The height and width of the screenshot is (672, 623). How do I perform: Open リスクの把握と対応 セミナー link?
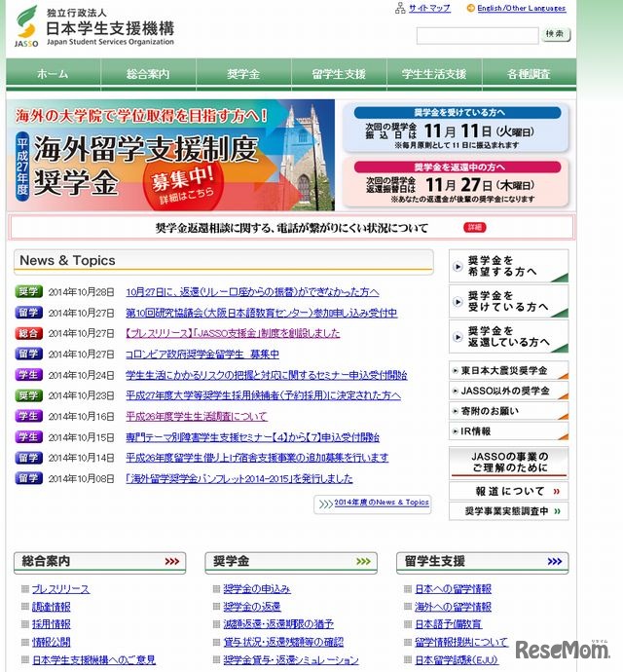(x=266, y=375)
